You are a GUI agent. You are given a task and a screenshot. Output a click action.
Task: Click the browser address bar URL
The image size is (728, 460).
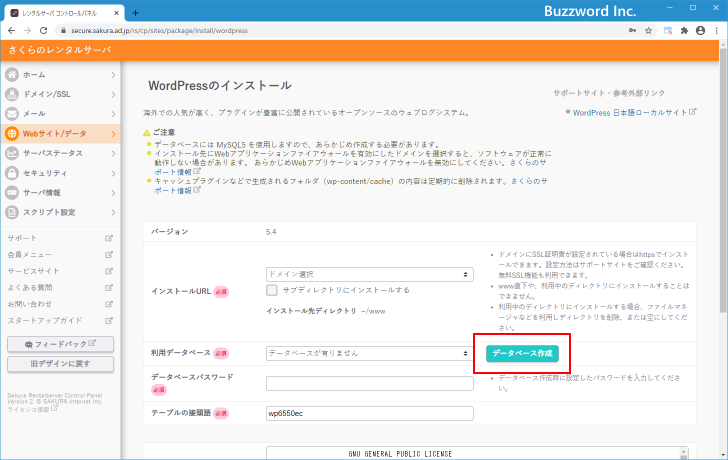tap(159, 31)
